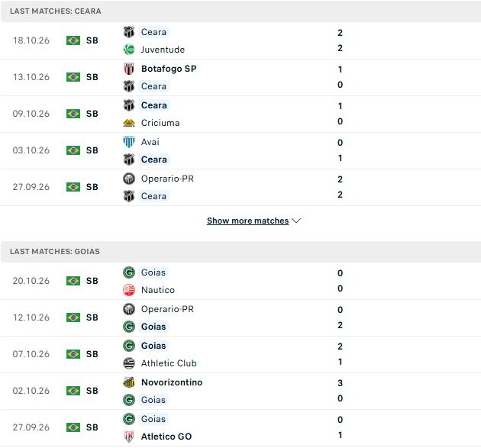
Task: Click Brazil flag on the 03.10.26 row
Action: click(73, 150)
